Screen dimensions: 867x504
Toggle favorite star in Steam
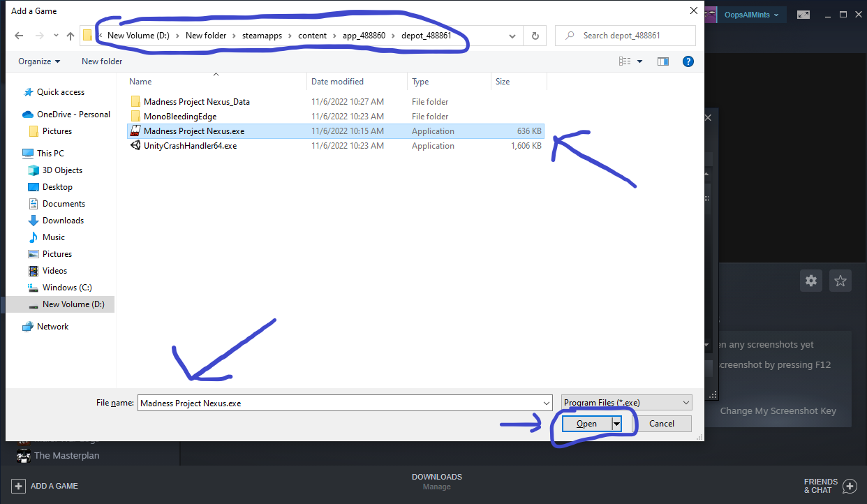coord(840,281)
